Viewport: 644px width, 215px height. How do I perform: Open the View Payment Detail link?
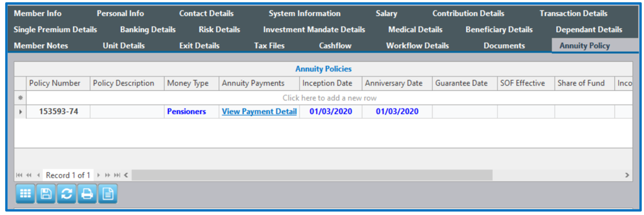(x=259, y=112)
